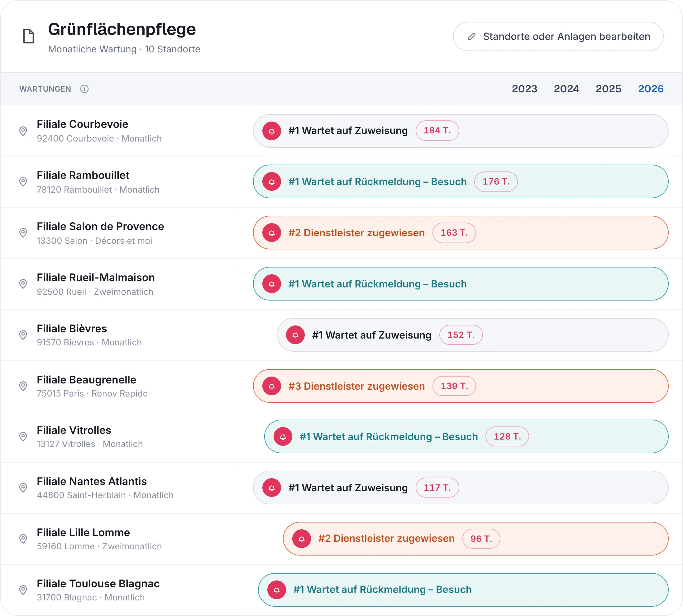
Task: Click the document icon beside Grünflächenpflege
Action: tap(28, 36)
